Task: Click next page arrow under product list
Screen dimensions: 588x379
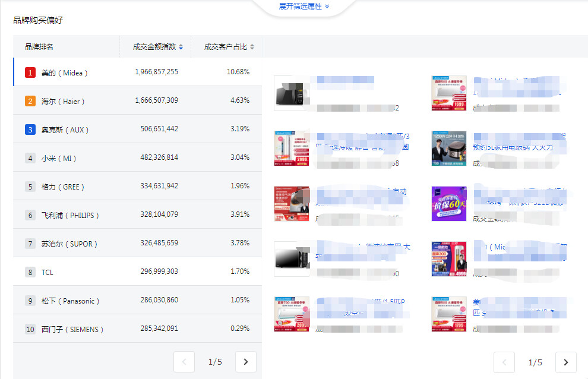Action: pos(565,362)
